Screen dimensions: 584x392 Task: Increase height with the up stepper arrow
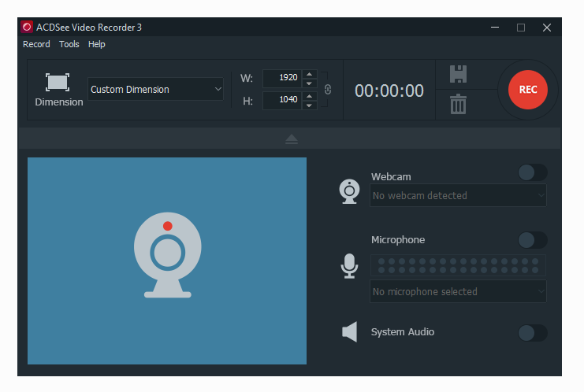[309, 96]
